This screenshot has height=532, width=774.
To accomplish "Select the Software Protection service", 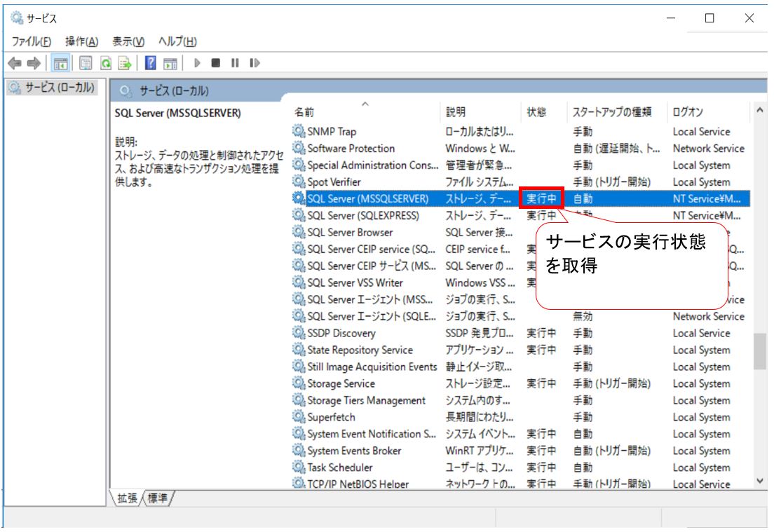I will click(x=521, y=149).
